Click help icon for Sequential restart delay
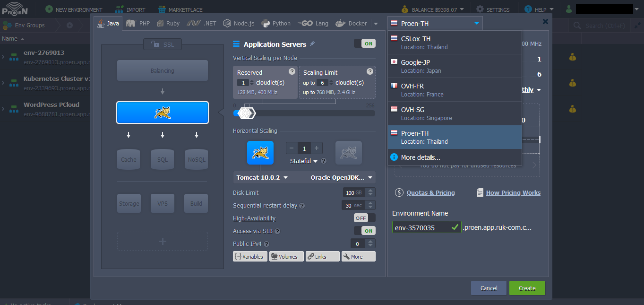The height and width of the screenshot is (305, 644). (302, 206)
